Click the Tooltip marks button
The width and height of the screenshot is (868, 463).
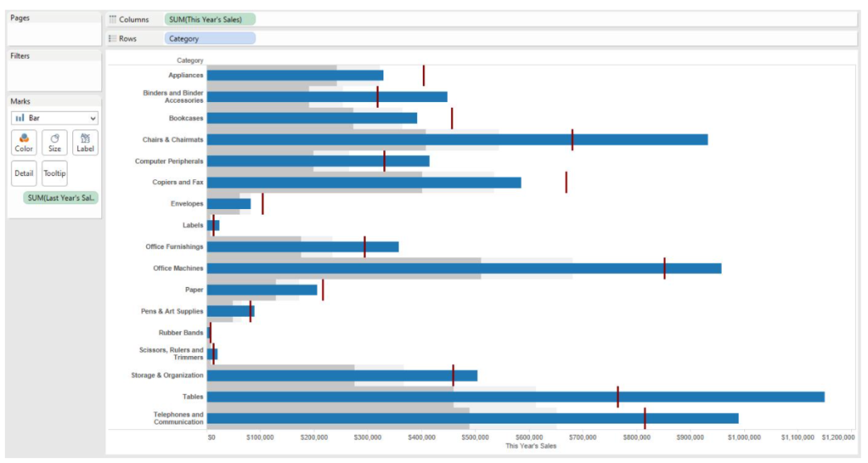coord(55,173)
